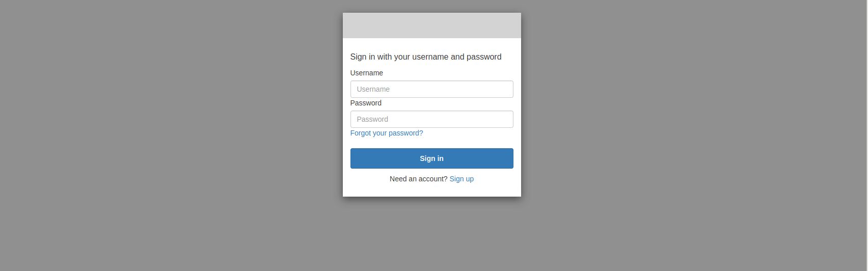
Task: Click the Need an account text
Action: [418, 179]
